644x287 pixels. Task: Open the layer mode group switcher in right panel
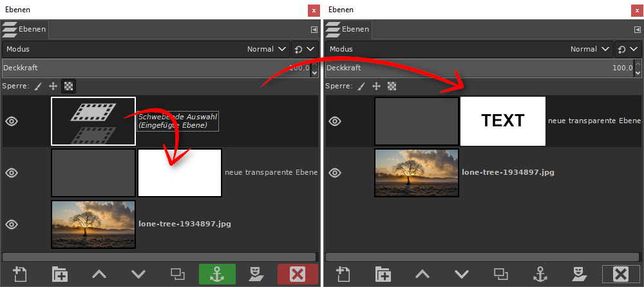point(627,49)
